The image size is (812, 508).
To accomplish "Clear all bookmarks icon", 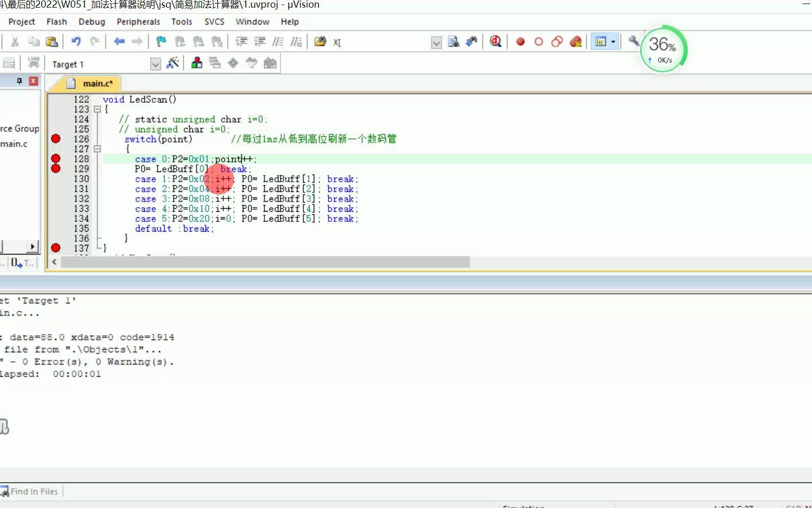I will coord(217,42).
